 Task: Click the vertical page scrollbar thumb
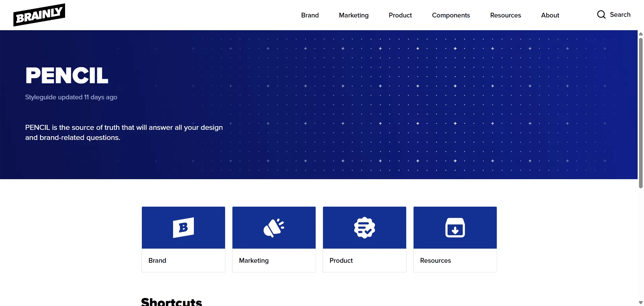(x=641, y=112)
